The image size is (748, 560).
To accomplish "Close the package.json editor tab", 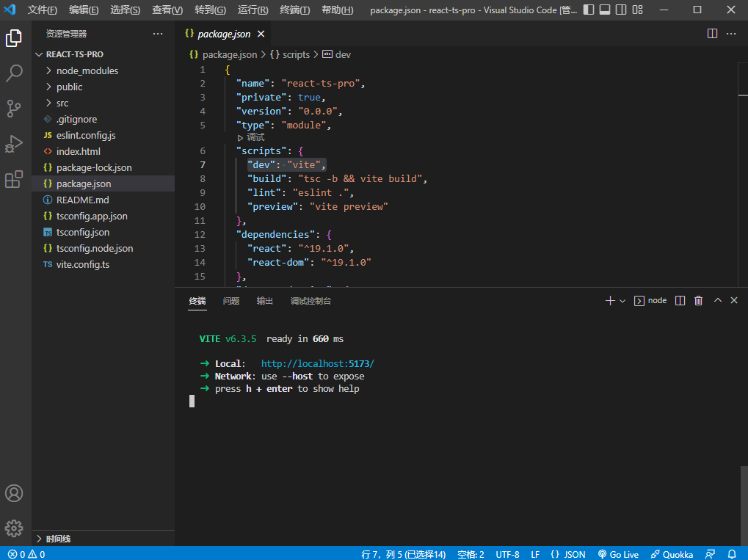I will 261,34.
